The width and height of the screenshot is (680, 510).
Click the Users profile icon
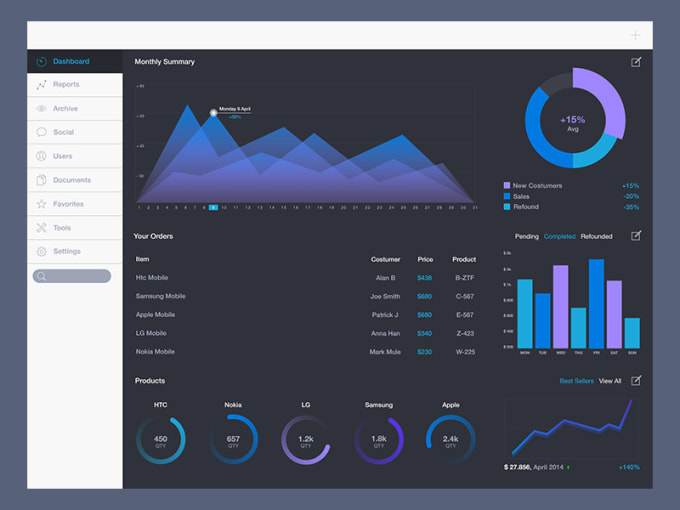tap(42, 156)
